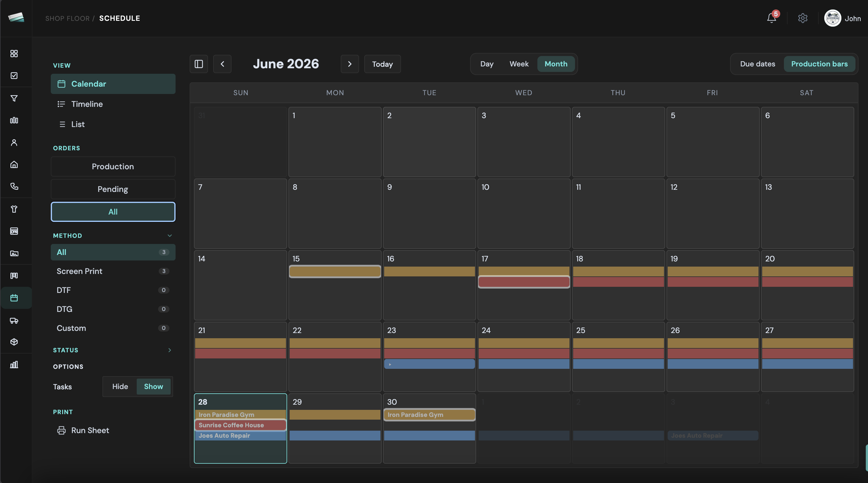Image resolution: width=868 pixels, height=483 pixels.
Task: Open the house icon in sidebar
Action: tap(14, 165)
